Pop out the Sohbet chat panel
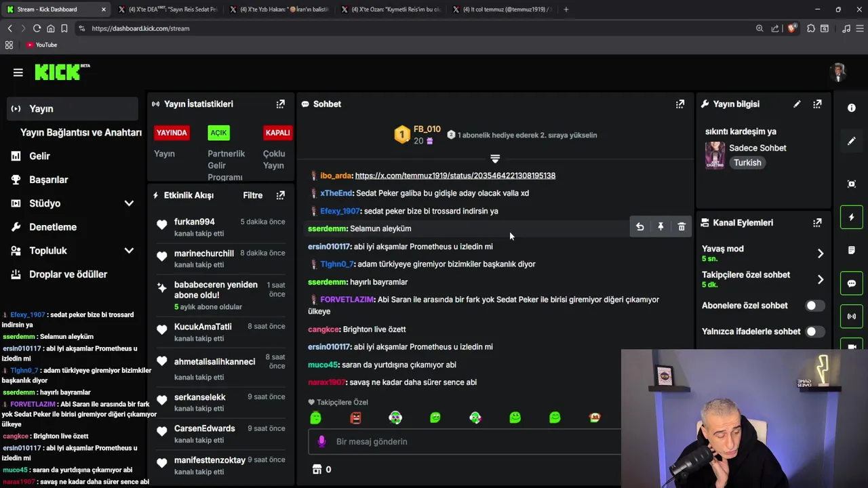 679,104
